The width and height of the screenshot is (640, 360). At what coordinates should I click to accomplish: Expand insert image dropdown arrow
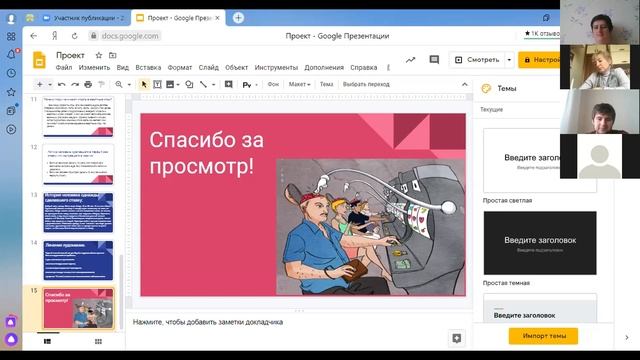coord(178,84)
